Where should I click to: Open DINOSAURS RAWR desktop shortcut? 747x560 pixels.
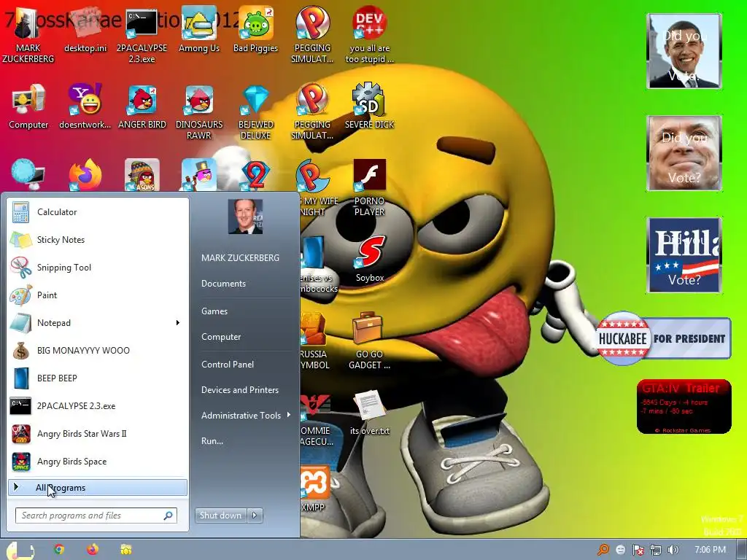[198, 112]
